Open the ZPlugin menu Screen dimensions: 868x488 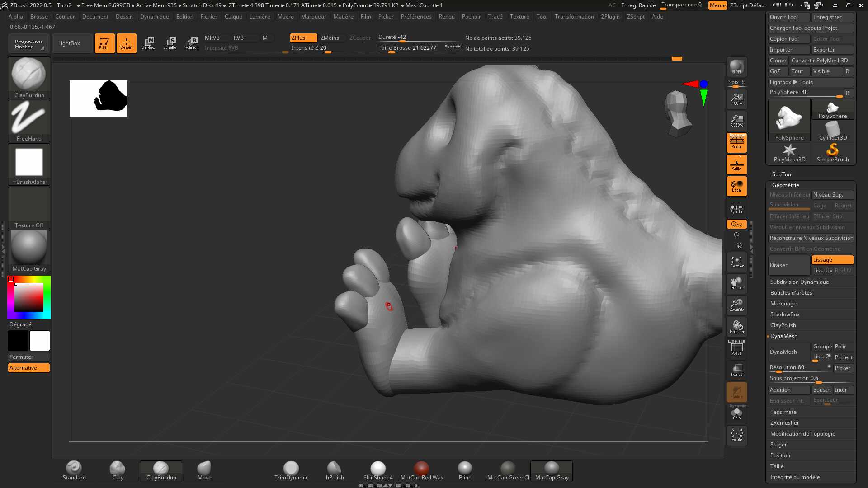coord(610,17)
